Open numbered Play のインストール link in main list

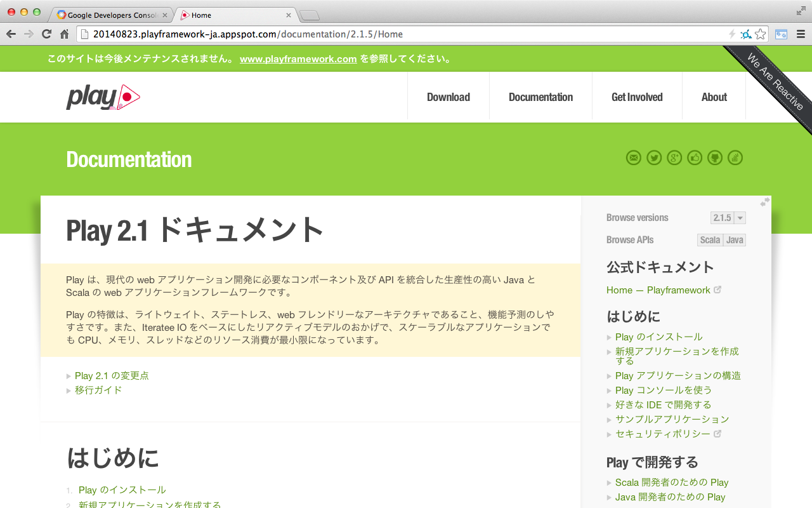pyautogui.click(x=122, y=490)
